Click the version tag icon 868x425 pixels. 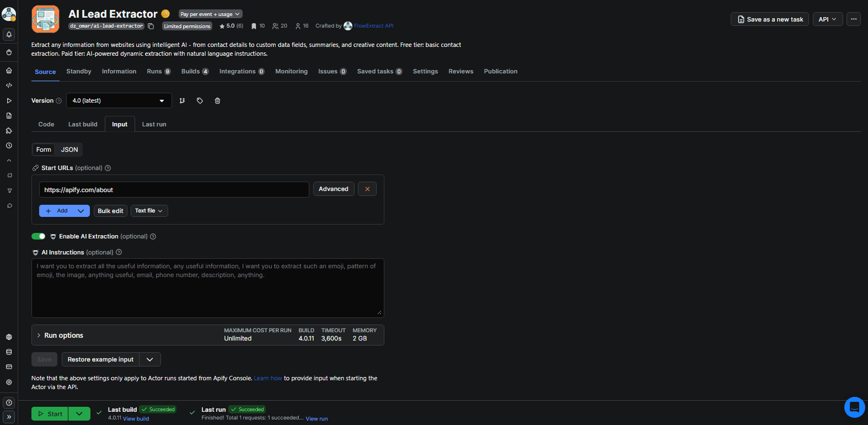[200, 100]
